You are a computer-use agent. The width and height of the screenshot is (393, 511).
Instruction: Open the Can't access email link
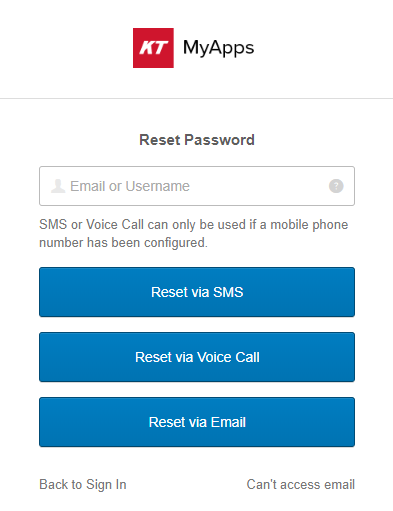(x=301, y=485)
